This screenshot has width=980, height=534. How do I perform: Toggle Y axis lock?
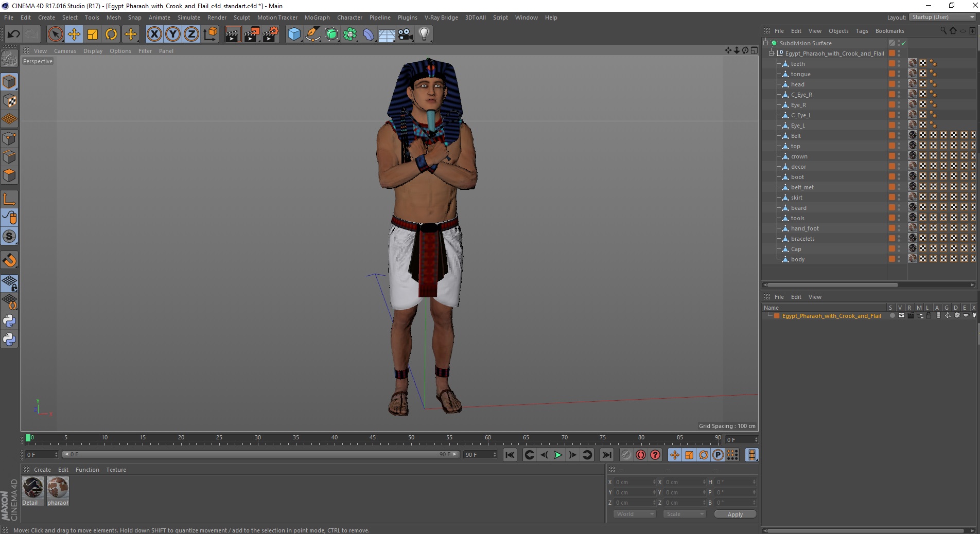[173, 34]
